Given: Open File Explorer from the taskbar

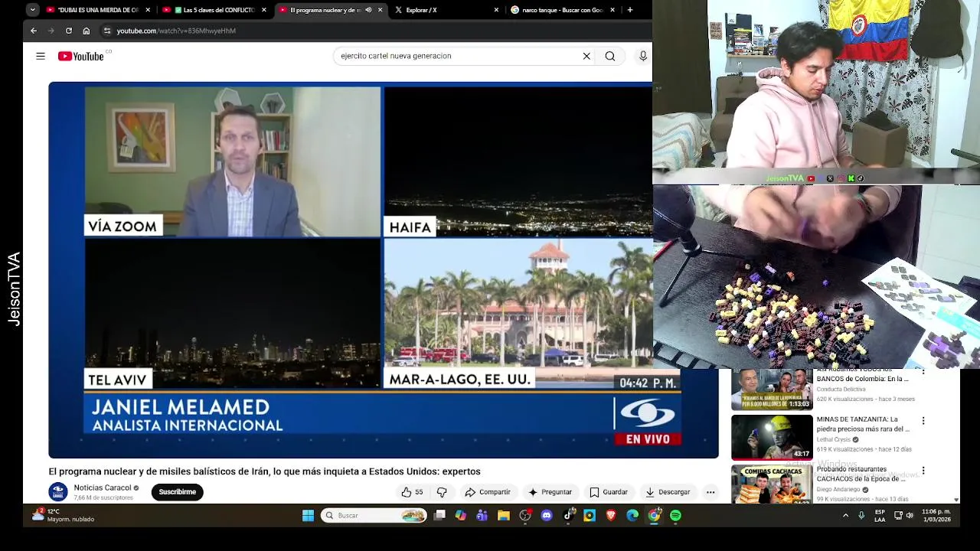Looking at the screenshot, I should click(504, 516).
